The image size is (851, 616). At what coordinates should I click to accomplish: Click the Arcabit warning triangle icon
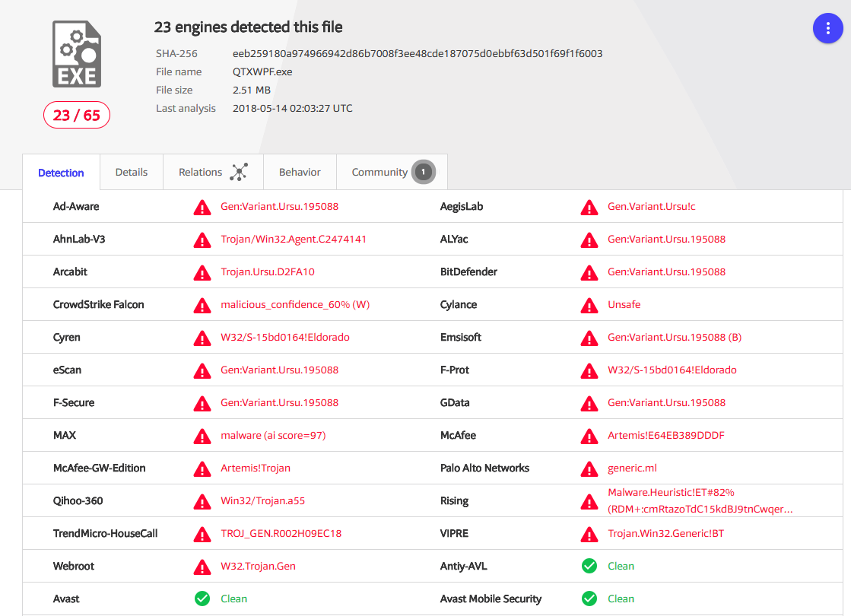click(x=202, y=272)
